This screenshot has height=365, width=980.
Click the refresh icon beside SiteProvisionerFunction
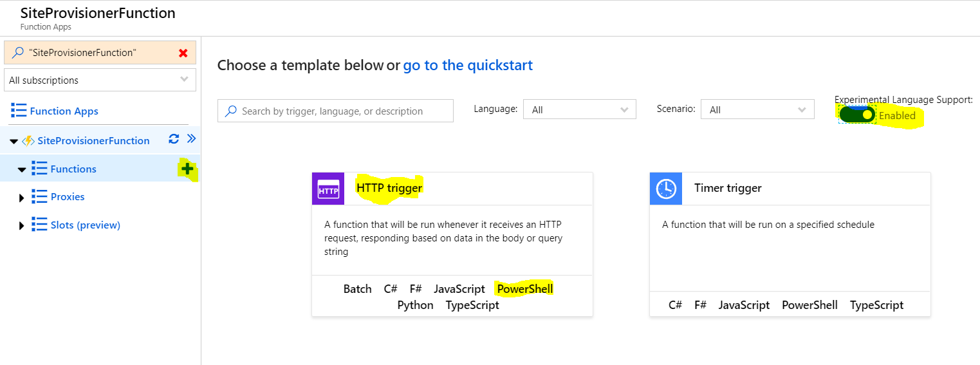(x=173, y=139)
